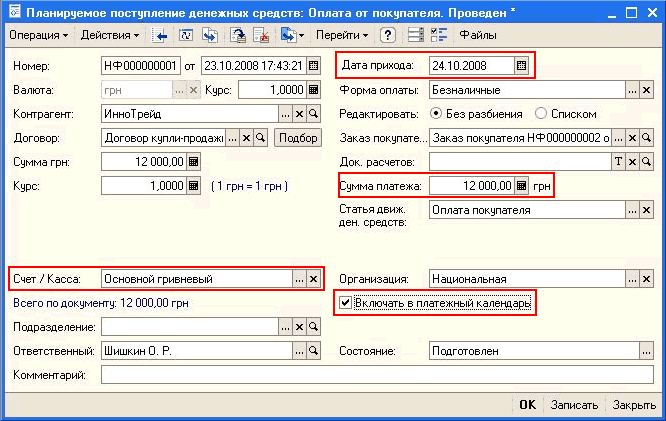This screenshot has height=421, width=666.
Task: Open the Файлы toolbar item
Action: click(478, 35)
